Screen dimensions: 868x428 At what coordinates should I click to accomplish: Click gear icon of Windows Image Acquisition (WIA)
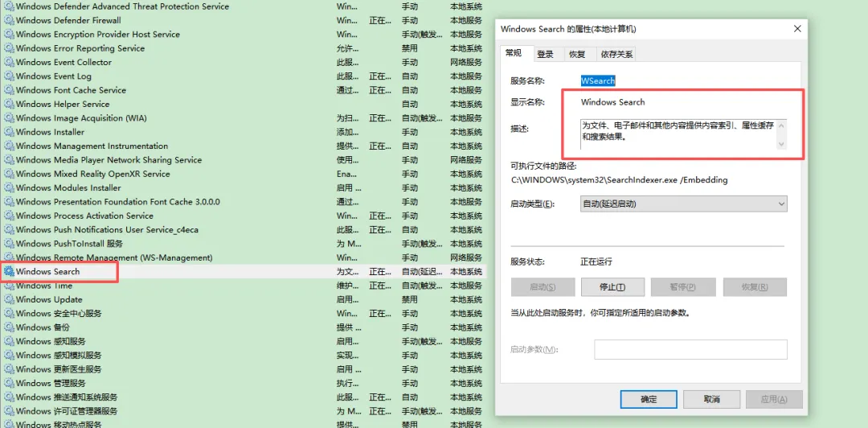(10, 118)
